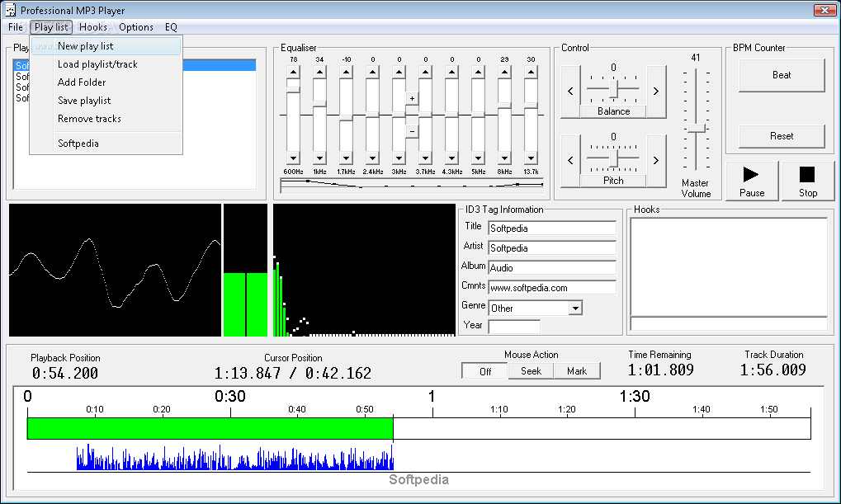This screenshot has width=841, height=504.
Task: Decrease pitch with the left arrow
Action: click(570, 160)
